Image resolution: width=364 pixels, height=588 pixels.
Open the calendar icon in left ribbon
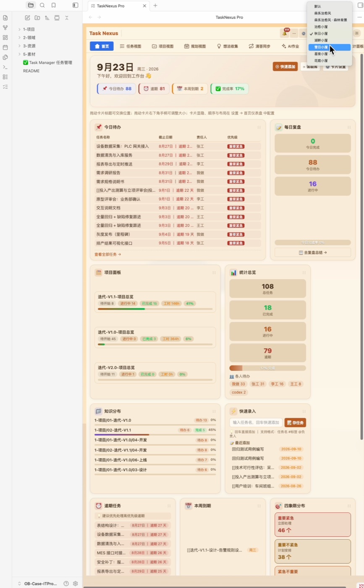click(x=5, y=47)
